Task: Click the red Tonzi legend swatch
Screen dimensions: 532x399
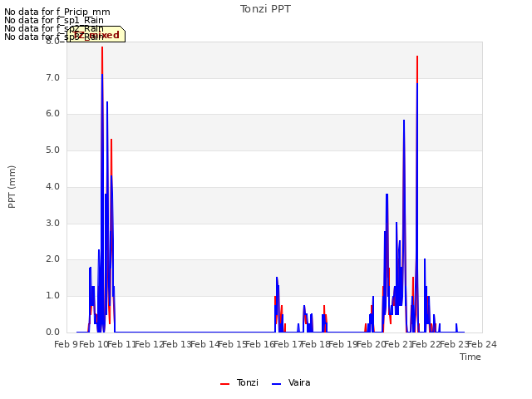Action: [x=225, y=384]
